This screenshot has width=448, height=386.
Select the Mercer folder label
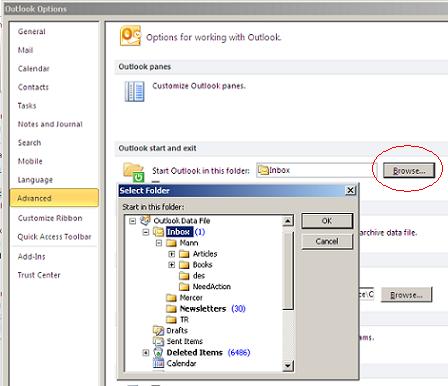191,298
